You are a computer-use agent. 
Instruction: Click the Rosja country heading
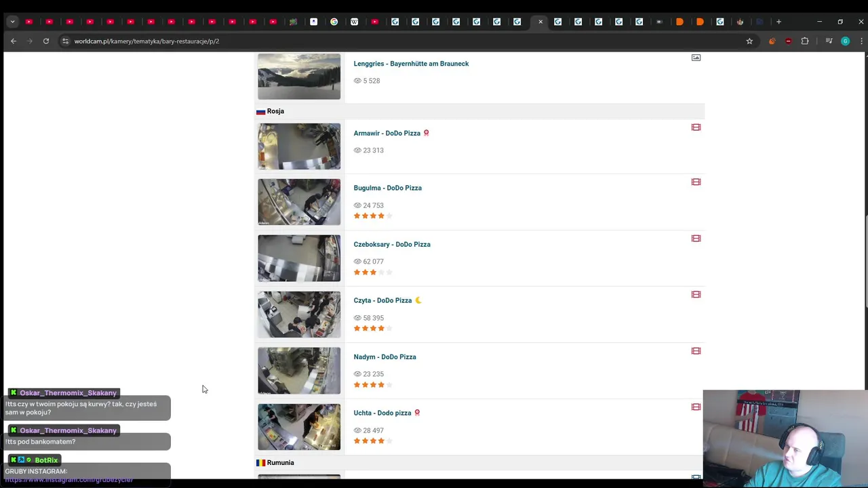click(275, 111)
